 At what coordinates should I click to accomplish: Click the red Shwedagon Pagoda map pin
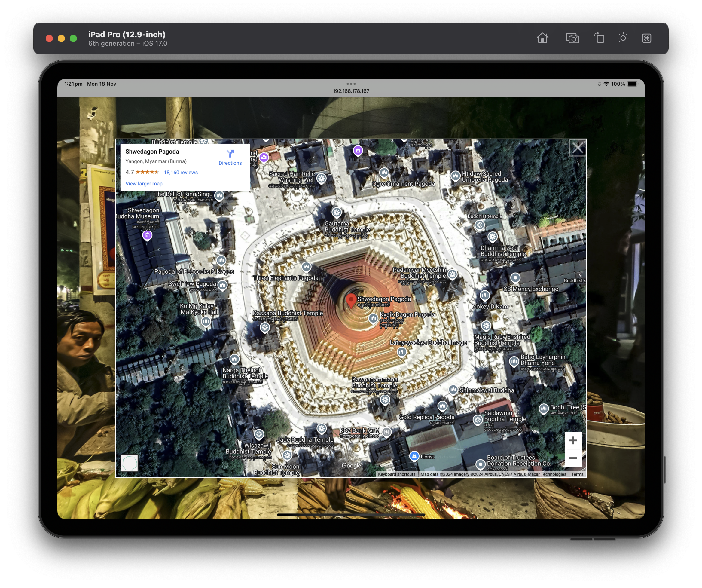click(x=351, y=300)
